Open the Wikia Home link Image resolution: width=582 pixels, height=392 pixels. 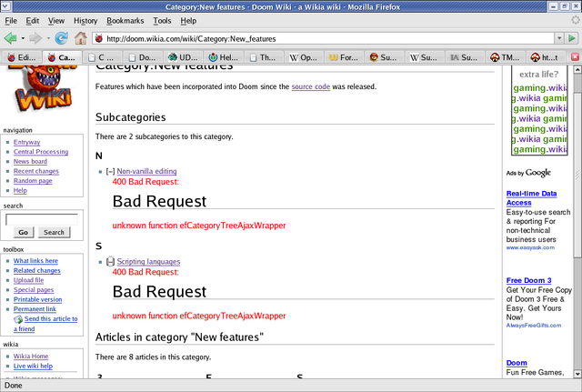point(31,357)
